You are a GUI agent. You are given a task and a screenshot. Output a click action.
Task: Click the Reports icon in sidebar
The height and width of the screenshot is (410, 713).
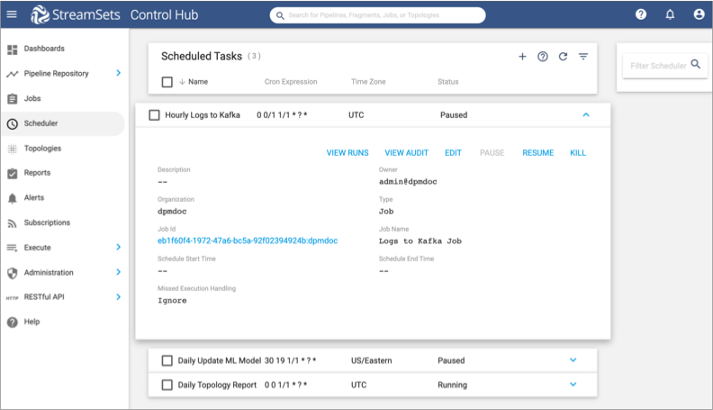point(12,173)
